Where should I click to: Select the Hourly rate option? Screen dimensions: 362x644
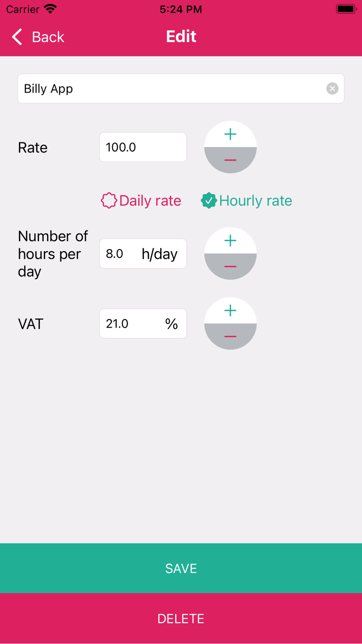pos(255,201)
